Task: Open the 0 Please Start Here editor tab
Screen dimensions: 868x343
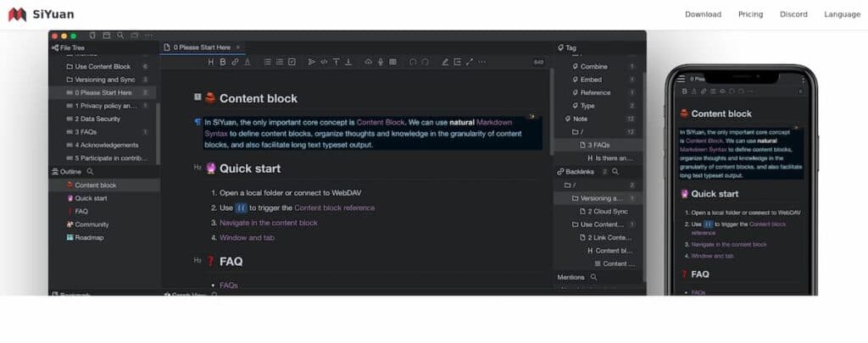Action: [202, 47]
